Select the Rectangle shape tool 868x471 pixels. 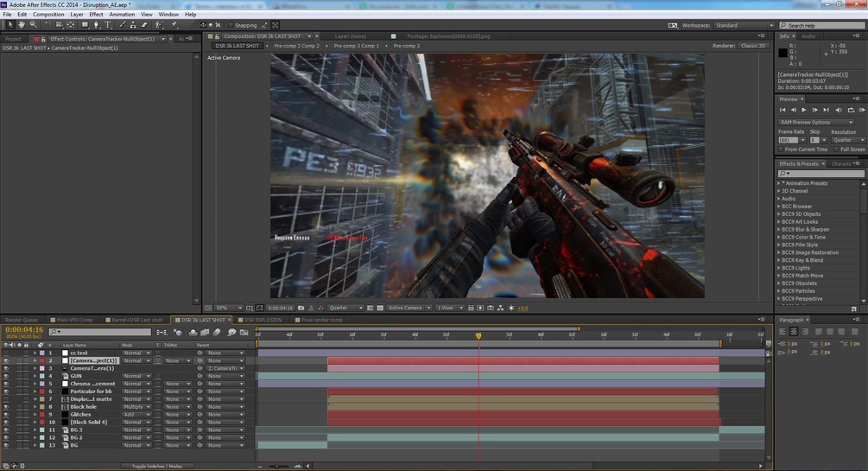pos(85,25)
